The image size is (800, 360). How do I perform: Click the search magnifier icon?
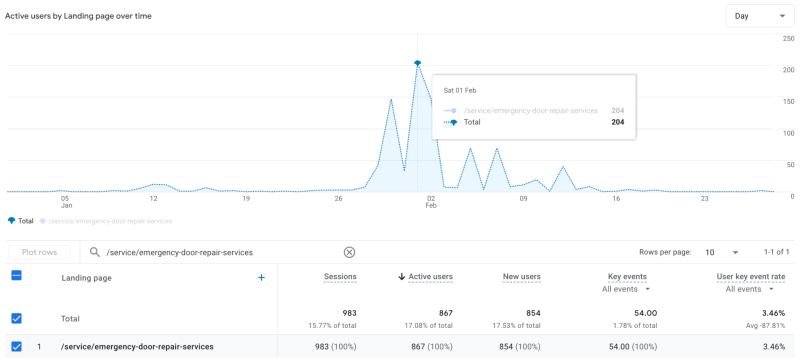(x=94, y=252)
